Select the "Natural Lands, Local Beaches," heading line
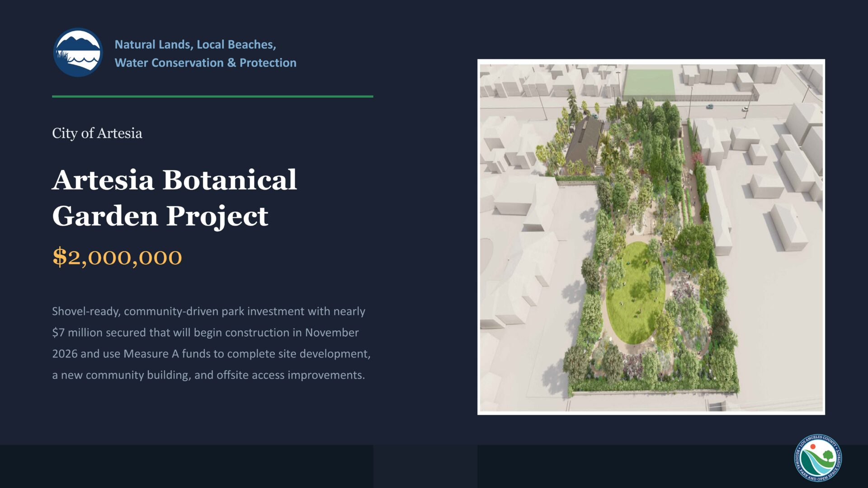Image resolution: width=868 pixels, height=488 pixels. pyautogui.click(x=195, y=44)
